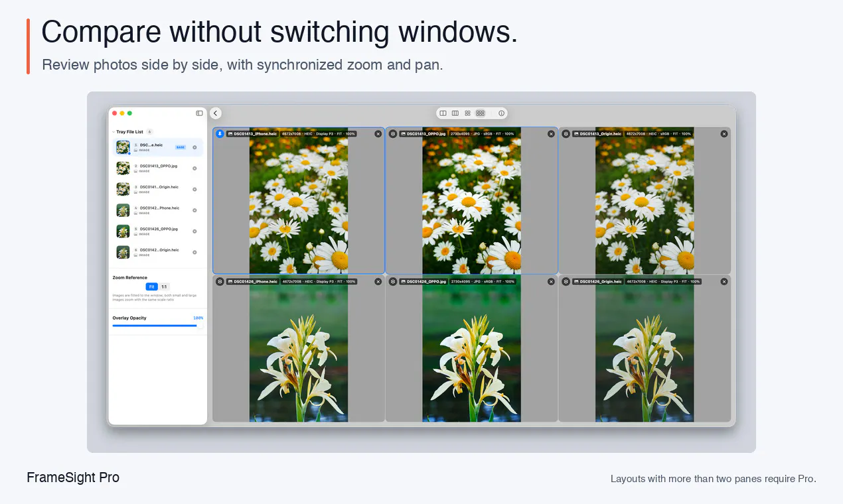Click the green fullscreen window button
The width and height of the screenshot is (843, 504).
tap(129, 113)
